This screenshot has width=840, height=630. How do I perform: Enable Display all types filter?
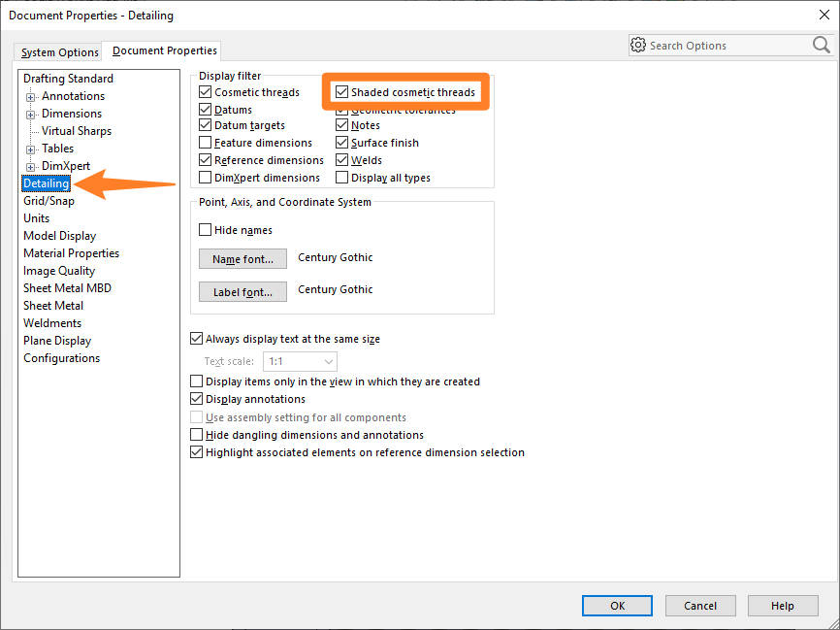343,177
